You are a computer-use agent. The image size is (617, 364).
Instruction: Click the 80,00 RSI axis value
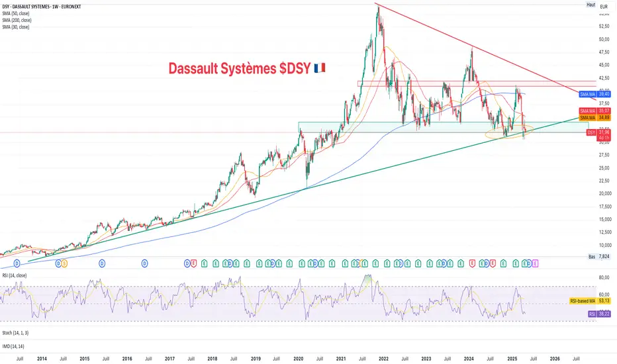(604, 278)
